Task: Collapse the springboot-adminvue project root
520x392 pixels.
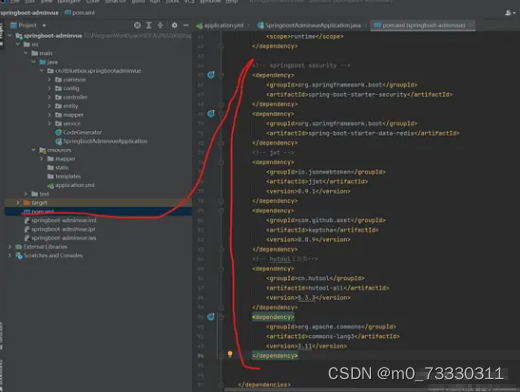Action: [10, 35]
